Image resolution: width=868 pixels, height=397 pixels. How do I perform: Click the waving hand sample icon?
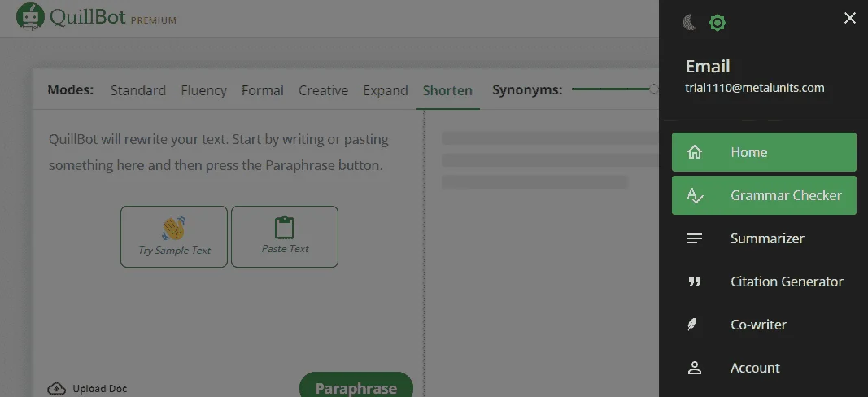(174, 228)
